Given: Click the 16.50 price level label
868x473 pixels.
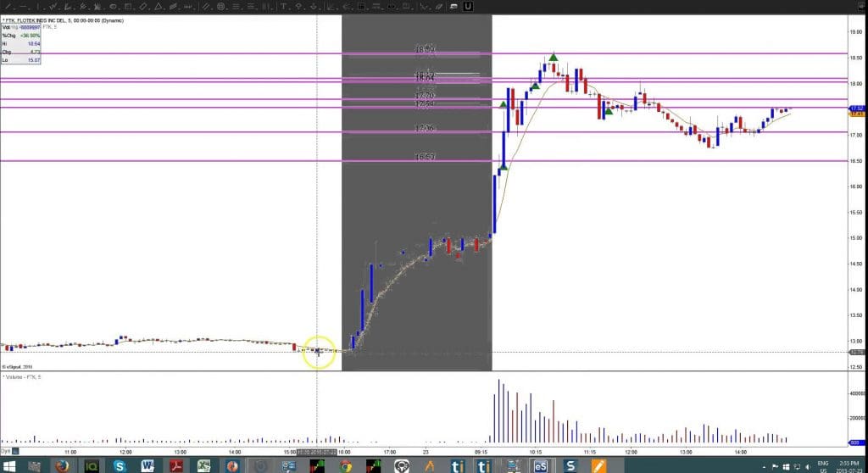Looking at the screenshot, I should coord(425,157).
